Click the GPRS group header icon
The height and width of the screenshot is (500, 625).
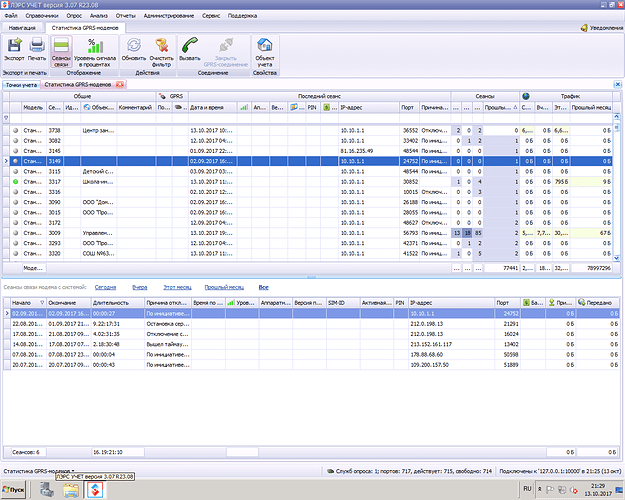[x=162, y=96]
